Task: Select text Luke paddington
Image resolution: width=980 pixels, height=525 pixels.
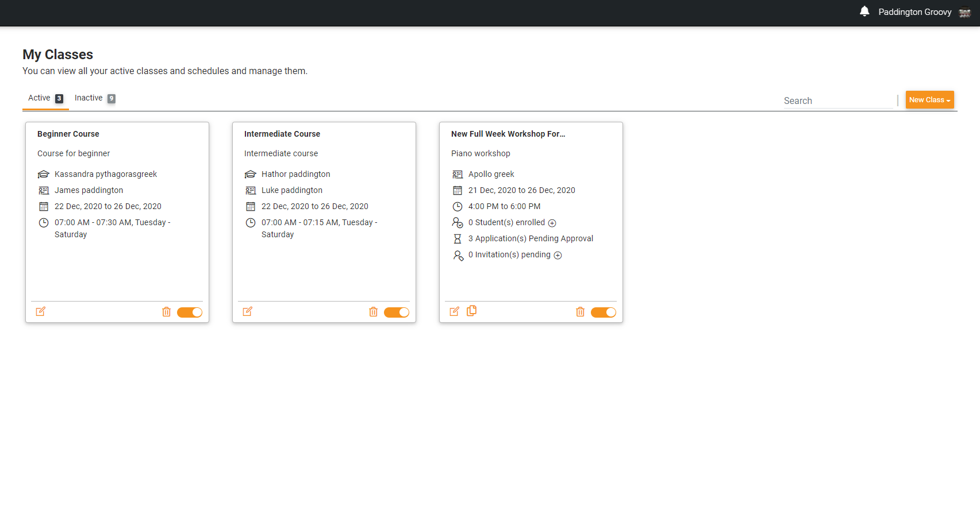Action: tap(292, 190)
